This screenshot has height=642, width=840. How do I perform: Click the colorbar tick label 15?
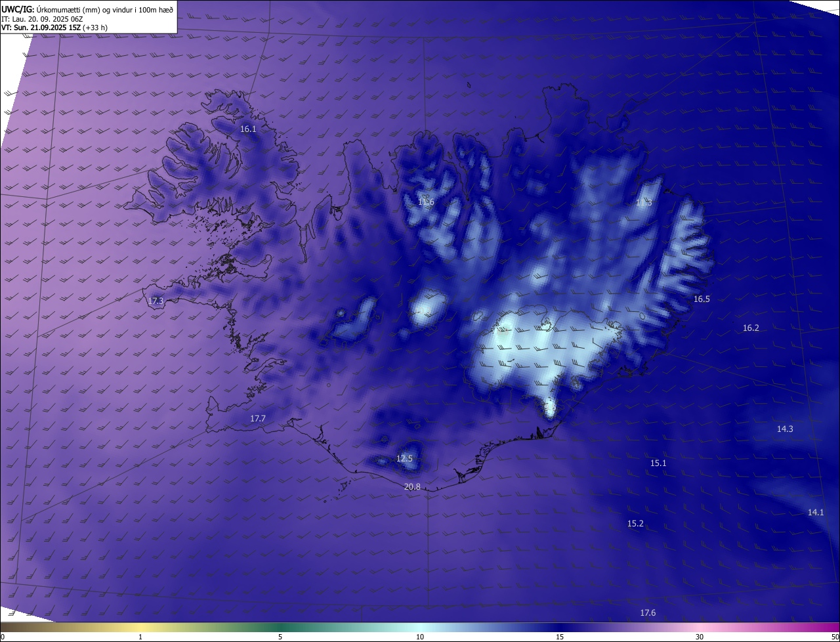[560, 637]
